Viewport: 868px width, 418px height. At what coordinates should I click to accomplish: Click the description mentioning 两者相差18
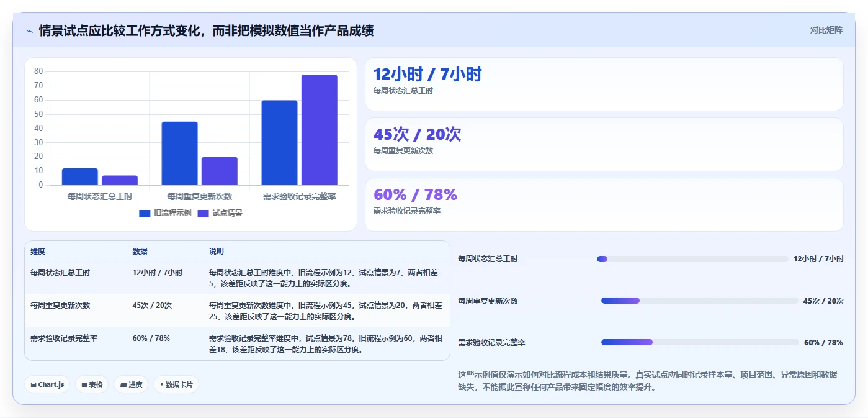click(325, 343)
